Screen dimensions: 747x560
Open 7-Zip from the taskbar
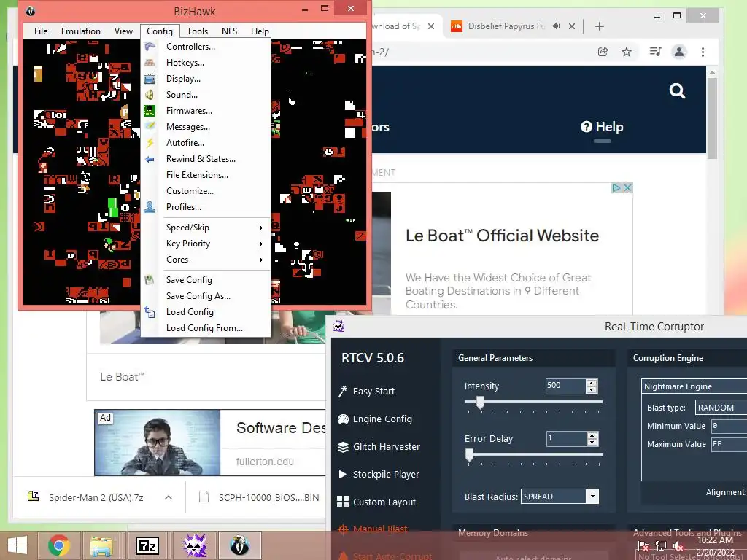(147, 545)
